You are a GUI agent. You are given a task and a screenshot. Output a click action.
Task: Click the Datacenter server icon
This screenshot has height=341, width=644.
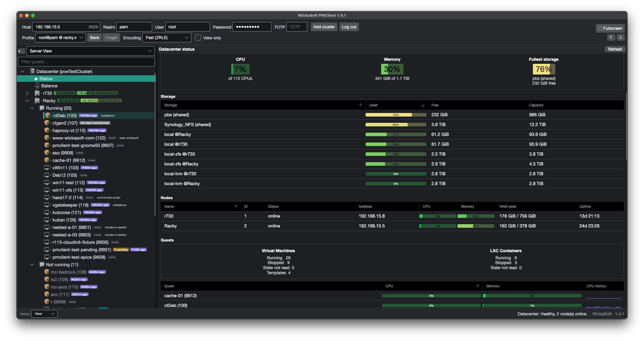[32, 71]
